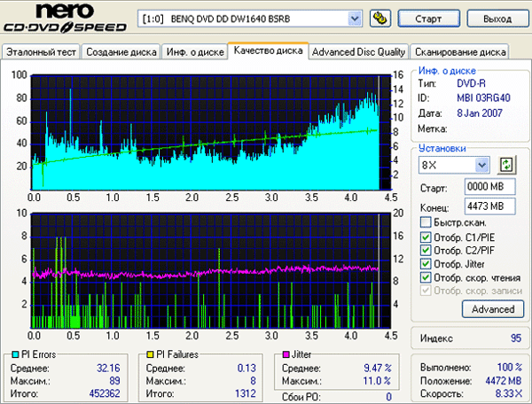Image resolution: width=532 pixels, height=404 pixels.
Task: Select the Сканирование диска tab
Action: click(460, 51)
